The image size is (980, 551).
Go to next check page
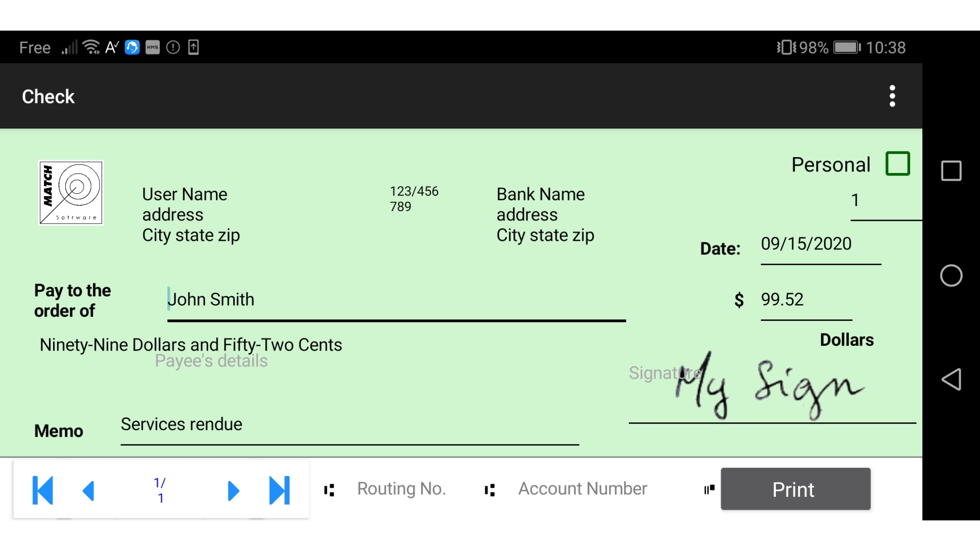point(233,490)
